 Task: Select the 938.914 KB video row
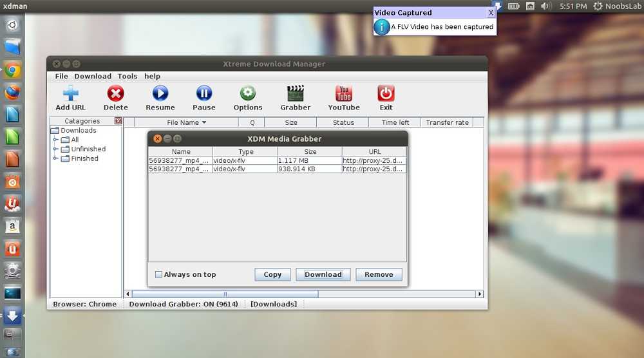pyautogui.click(x=277, y=169)
